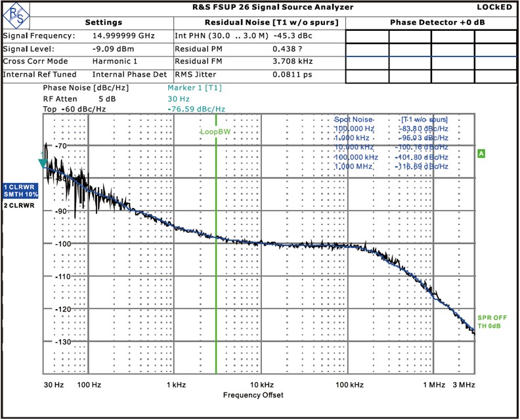
Task: Toggle the SPR OFF spur removal label
Action: 492,318
